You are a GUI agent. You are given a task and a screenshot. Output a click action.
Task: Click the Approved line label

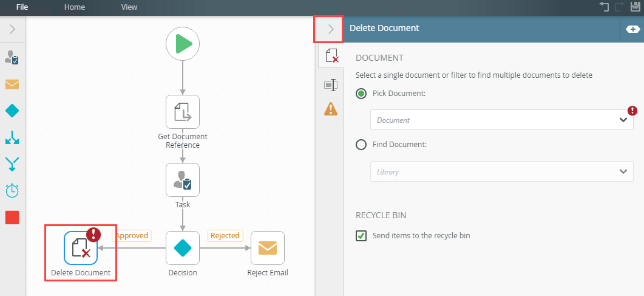pos(132,236)
